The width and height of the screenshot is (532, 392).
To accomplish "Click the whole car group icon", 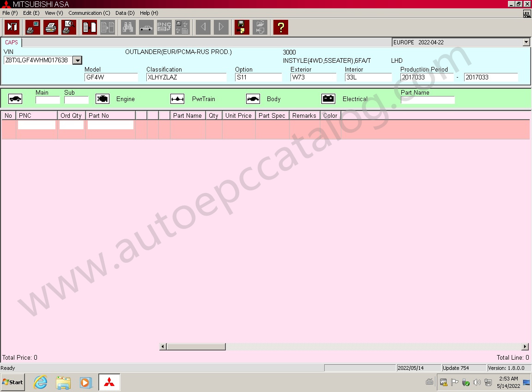I will pos(15,99).
